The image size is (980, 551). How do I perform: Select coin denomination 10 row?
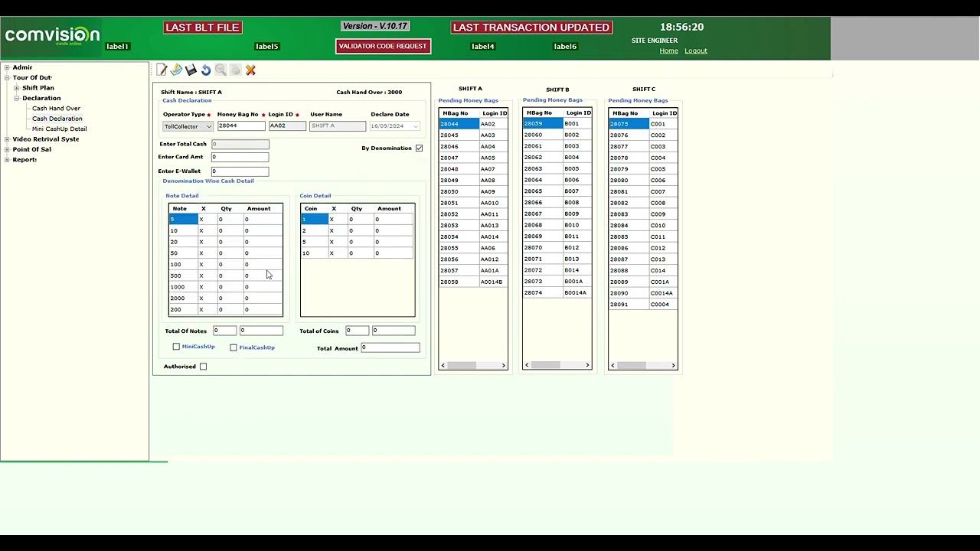point(357,253)
